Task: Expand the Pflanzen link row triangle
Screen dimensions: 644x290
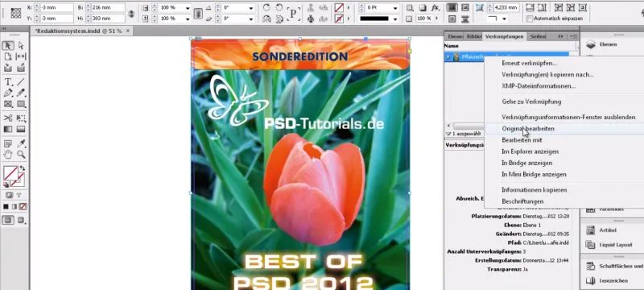Action: pyautogui.click(x=448, y=57)
